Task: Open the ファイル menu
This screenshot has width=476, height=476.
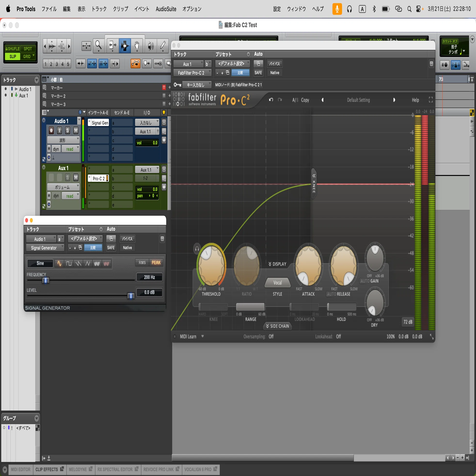Action: 49,9
